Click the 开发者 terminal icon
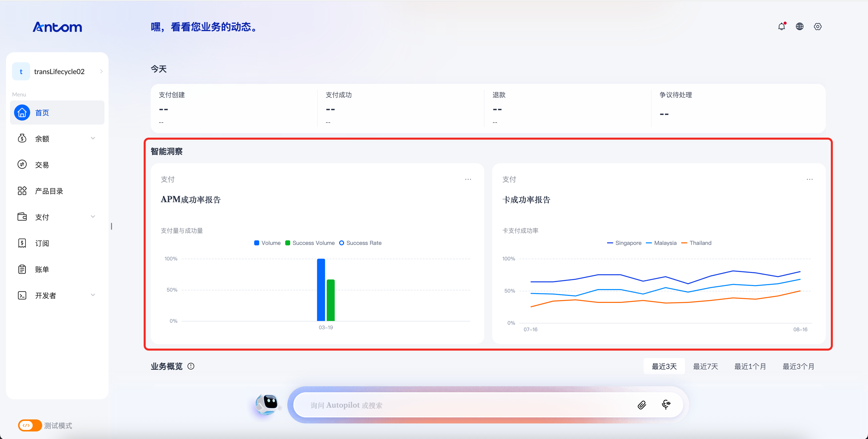The width and height of the screenshot is (868, 439). (x=22, y=296)
